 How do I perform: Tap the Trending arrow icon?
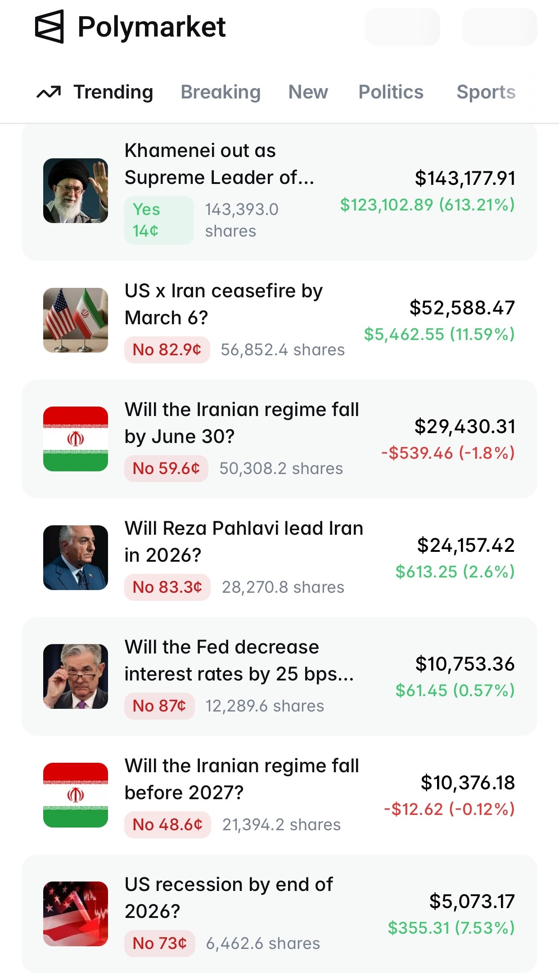click(49, 92)
